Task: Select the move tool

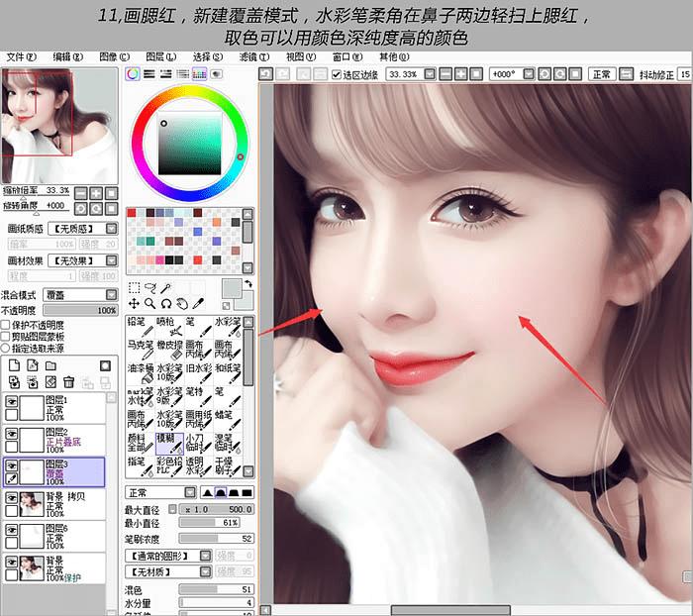Action: point(134,303)
